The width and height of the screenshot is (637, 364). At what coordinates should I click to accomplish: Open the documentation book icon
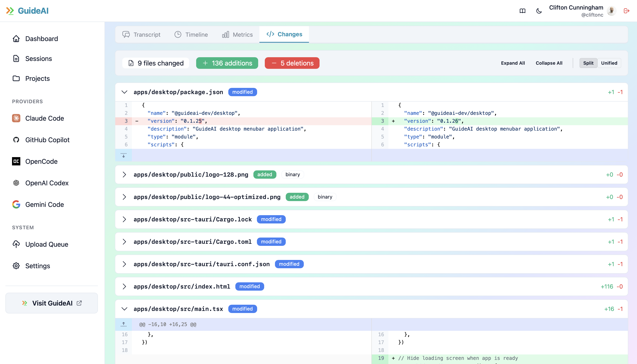point(522,11)
